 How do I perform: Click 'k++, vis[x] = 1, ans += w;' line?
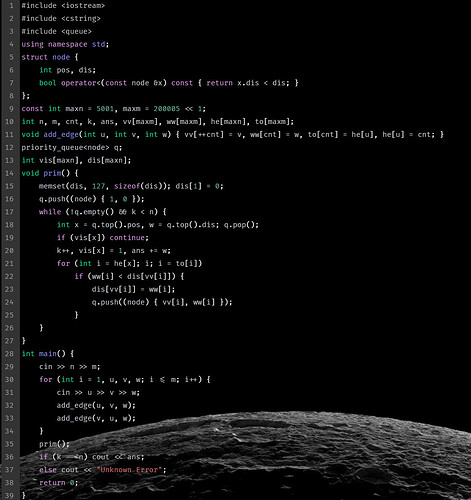pos(114,251)
